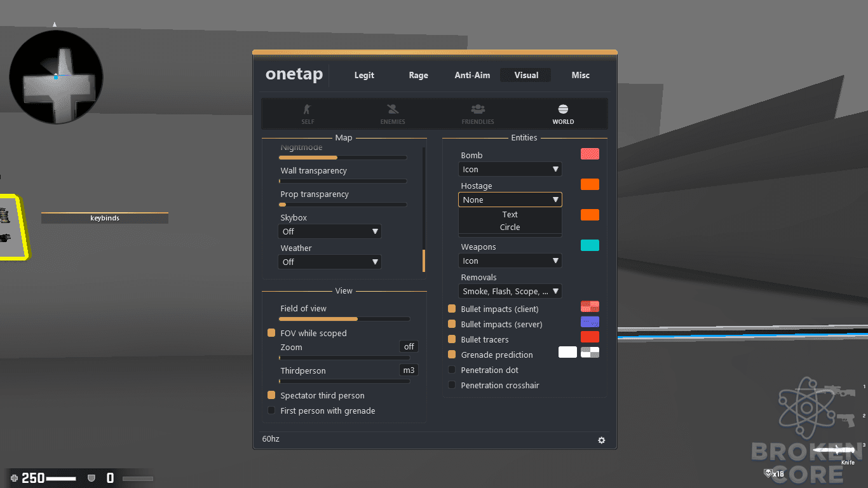Open the cyan Weapons color swatch

590,245
